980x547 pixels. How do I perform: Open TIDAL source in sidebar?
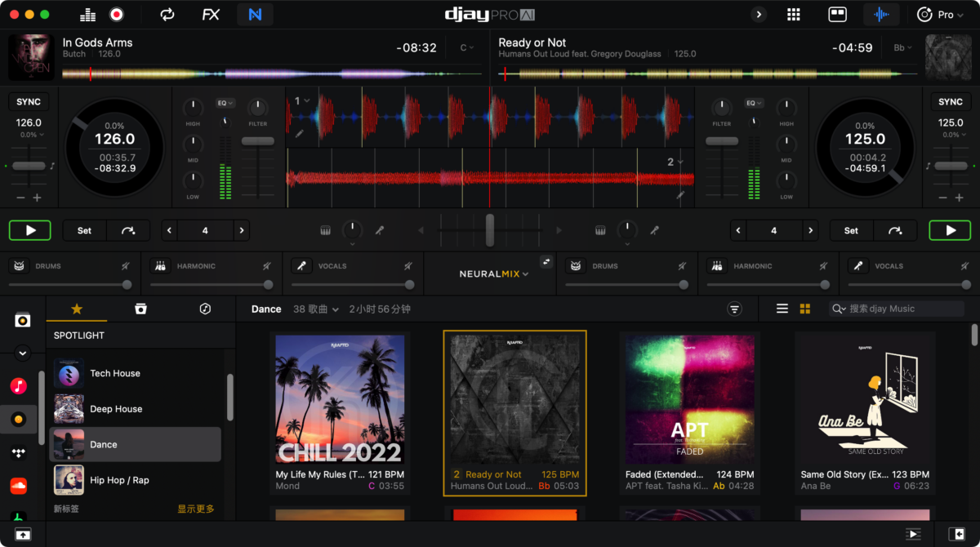[19, 452]
